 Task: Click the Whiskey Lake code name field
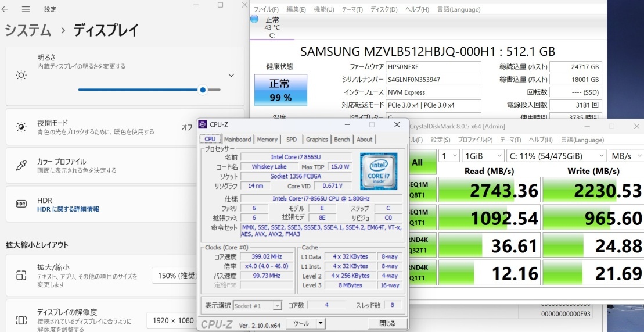click(x=269, y=167)
